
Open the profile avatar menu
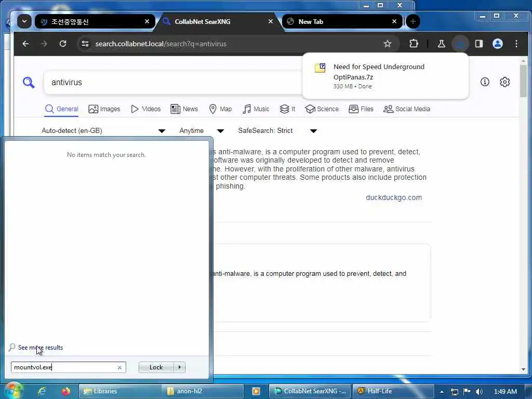point(497,44)
